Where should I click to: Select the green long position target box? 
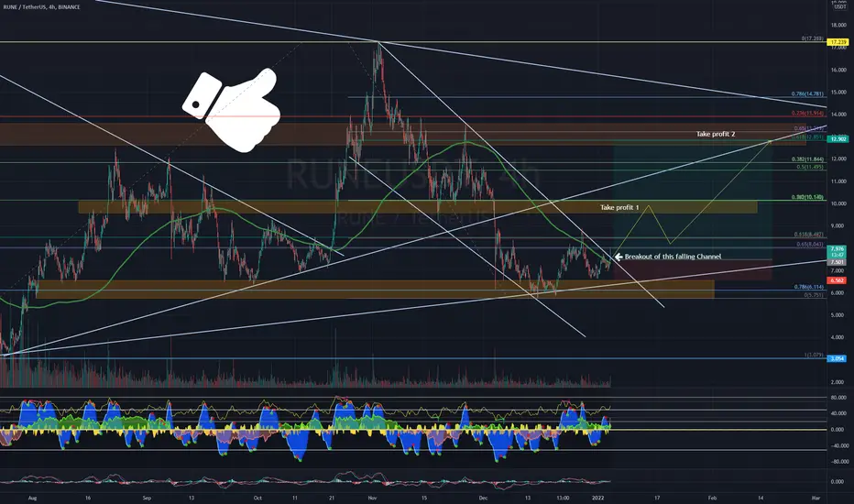point(693,201)
